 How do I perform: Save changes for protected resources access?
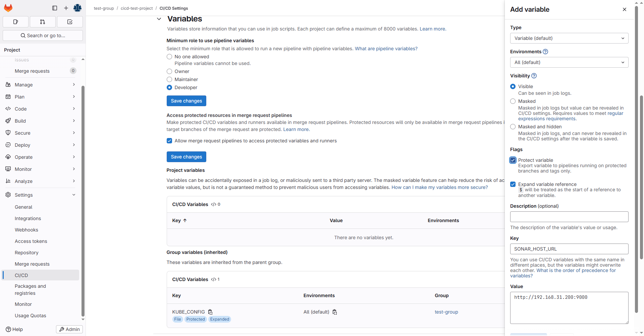(x=186, y=157)
